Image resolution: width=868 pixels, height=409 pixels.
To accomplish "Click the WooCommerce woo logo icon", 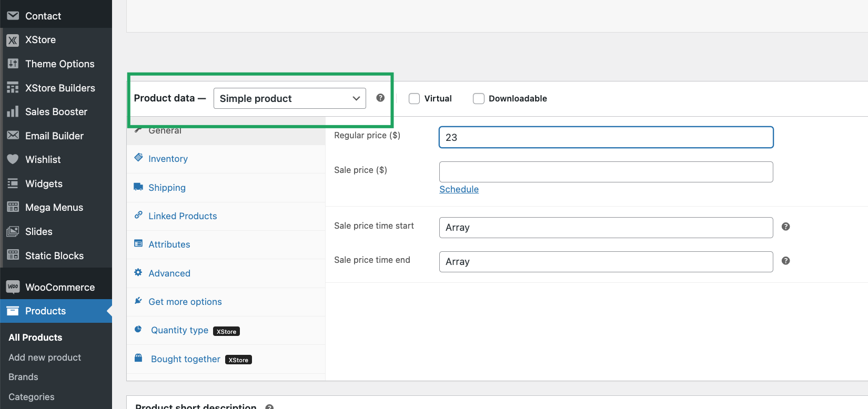I will [x=13, y=287].
